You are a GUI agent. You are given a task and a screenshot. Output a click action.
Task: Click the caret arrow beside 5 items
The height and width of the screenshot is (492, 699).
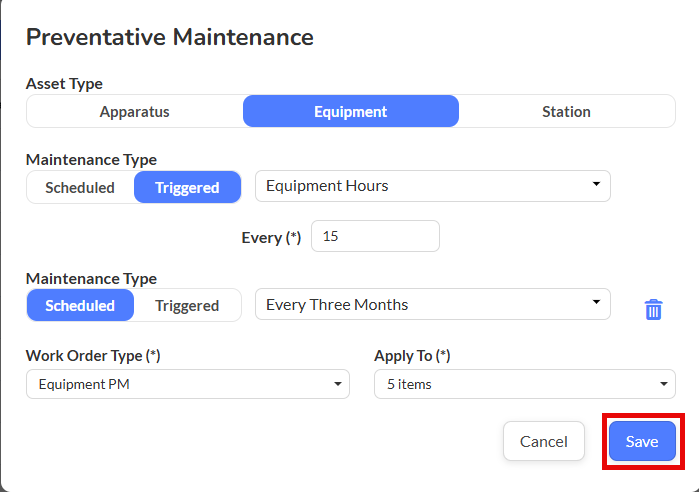(x=664, y=384)
